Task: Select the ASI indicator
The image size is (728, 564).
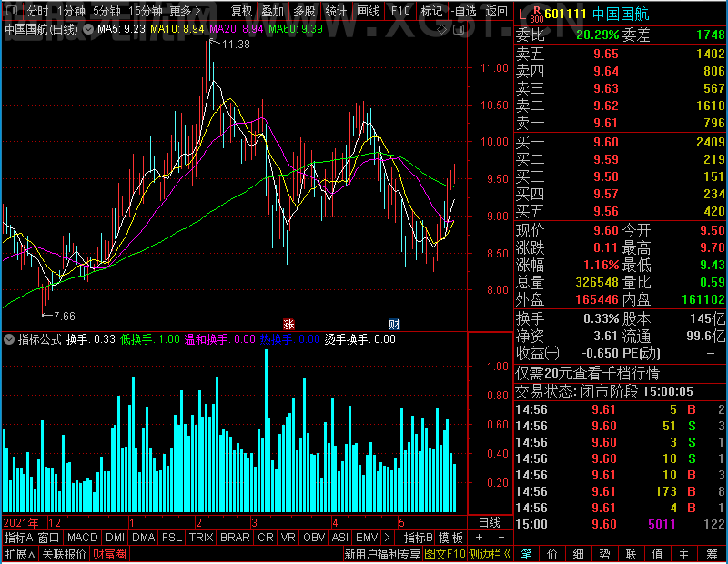Action: click(x=339, y=538)
